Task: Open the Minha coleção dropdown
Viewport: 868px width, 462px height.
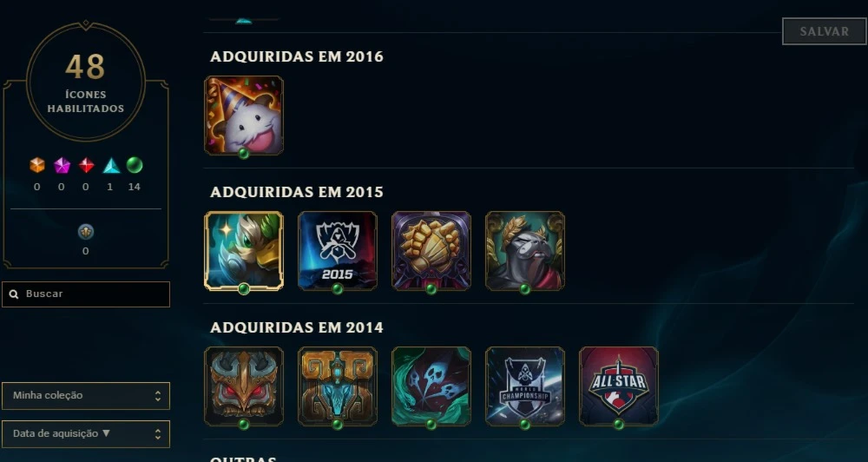Action: [x=86, y=395]
